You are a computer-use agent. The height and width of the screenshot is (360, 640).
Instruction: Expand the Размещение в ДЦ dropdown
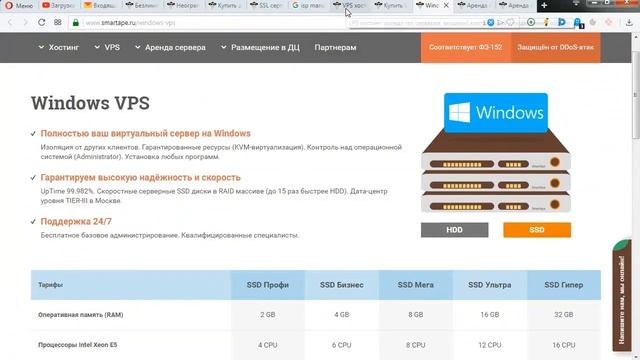point(260,47)
